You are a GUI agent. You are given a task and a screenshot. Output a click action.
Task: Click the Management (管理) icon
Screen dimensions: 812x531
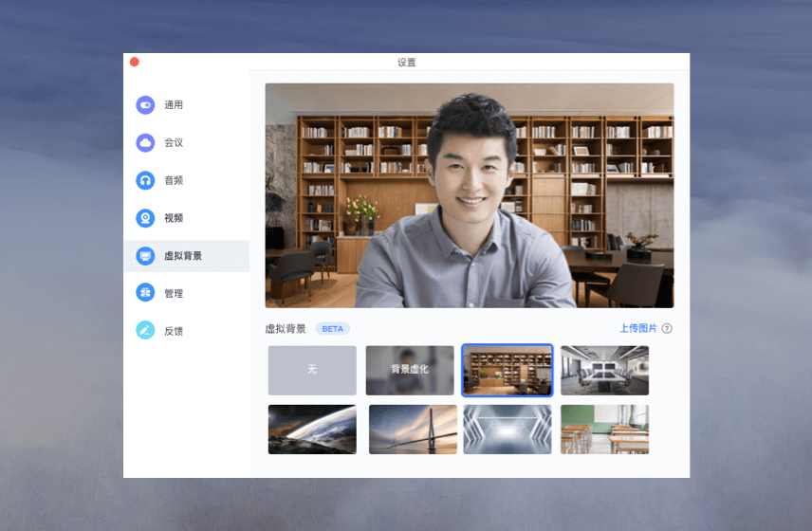tap(145, 293)
